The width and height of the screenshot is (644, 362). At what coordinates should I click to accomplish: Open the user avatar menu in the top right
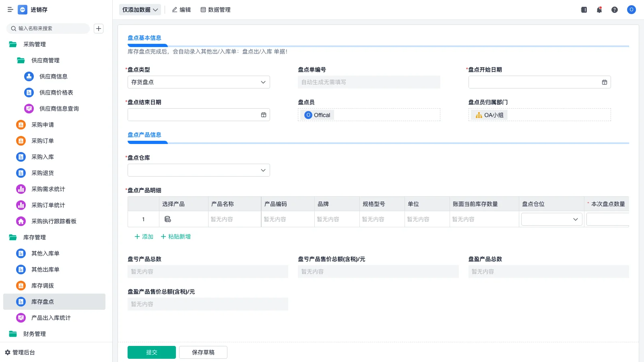pos(632,10)
